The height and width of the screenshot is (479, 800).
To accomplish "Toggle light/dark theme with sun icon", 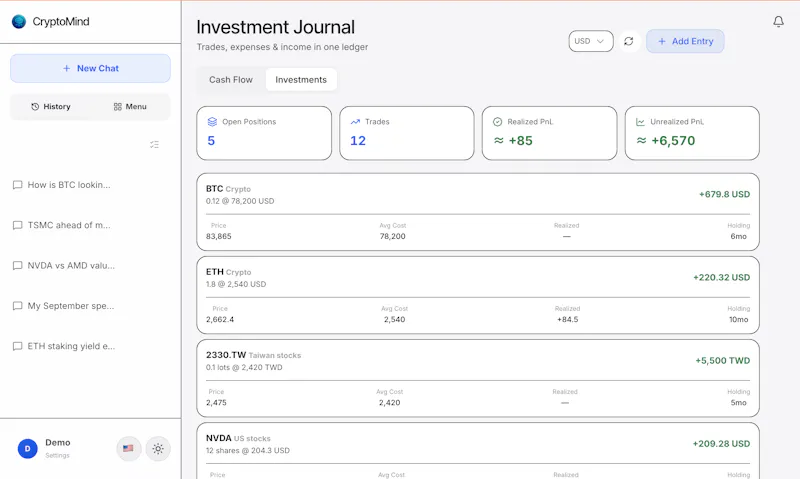I will (x=158, y=449).
